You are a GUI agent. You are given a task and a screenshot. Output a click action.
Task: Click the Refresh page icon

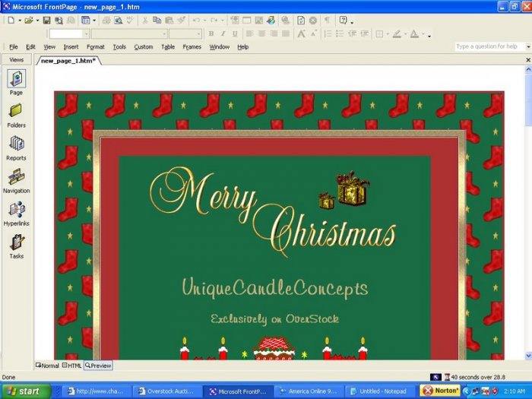pos(301,21)
